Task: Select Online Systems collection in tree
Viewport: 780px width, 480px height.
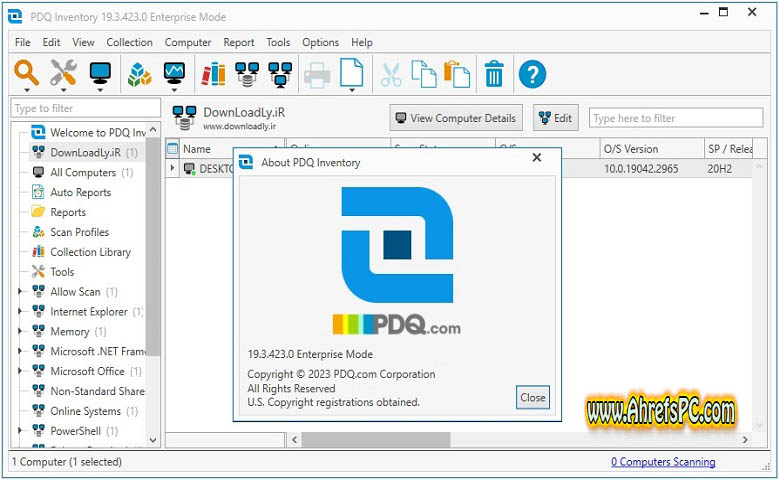Action: tap(85, 411)
